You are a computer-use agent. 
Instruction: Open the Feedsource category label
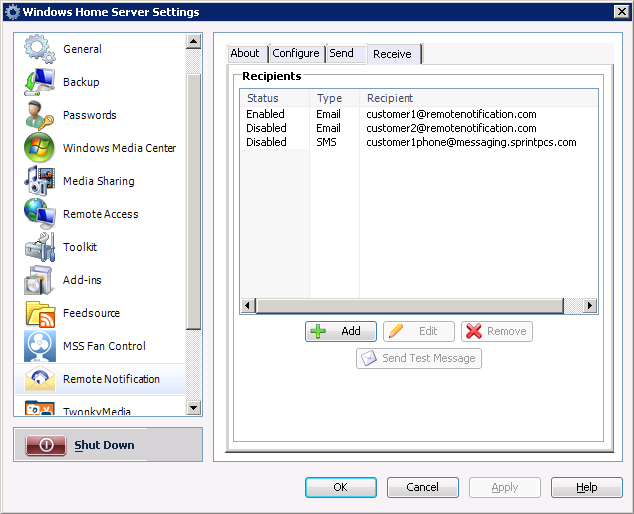[91, 313]
